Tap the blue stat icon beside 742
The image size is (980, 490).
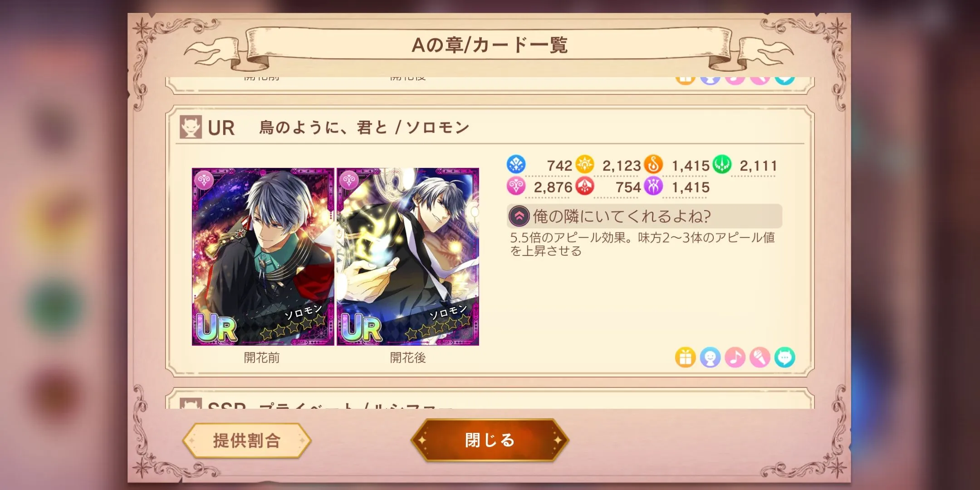(x=516, y=164)
